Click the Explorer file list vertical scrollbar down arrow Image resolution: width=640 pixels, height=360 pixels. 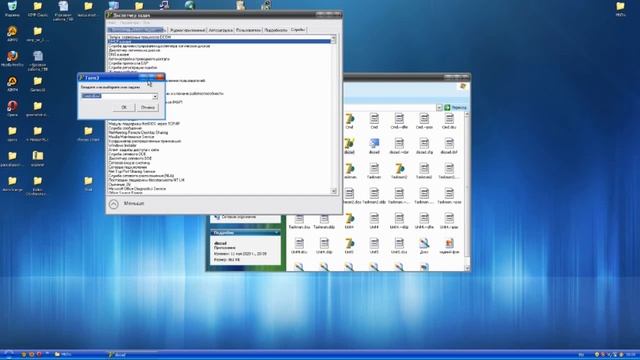(x=467, y=268)
